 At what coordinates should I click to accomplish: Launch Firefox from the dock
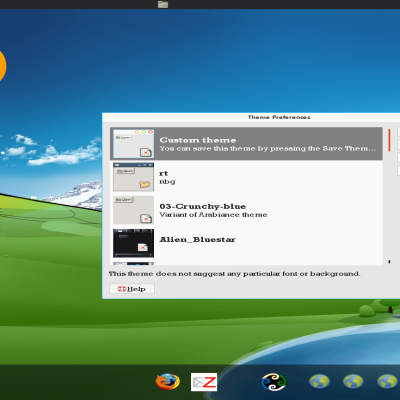(168, 382)
